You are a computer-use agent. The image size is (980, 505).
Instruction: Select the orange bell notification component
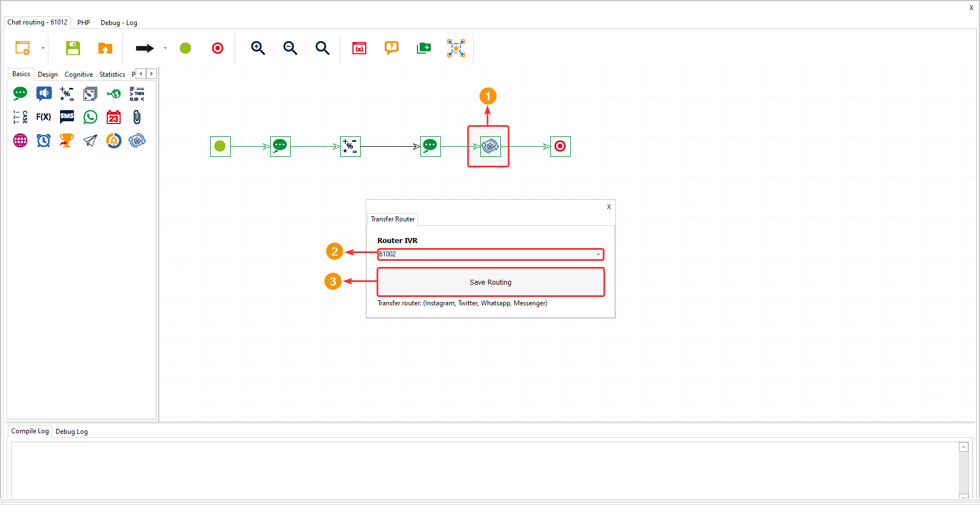[114, 140]
